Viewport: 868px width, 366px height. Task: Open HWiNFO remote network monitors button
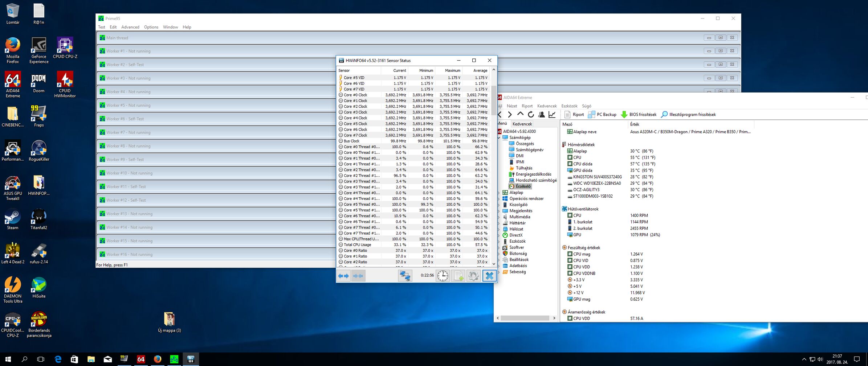click(x=405, y=276)
